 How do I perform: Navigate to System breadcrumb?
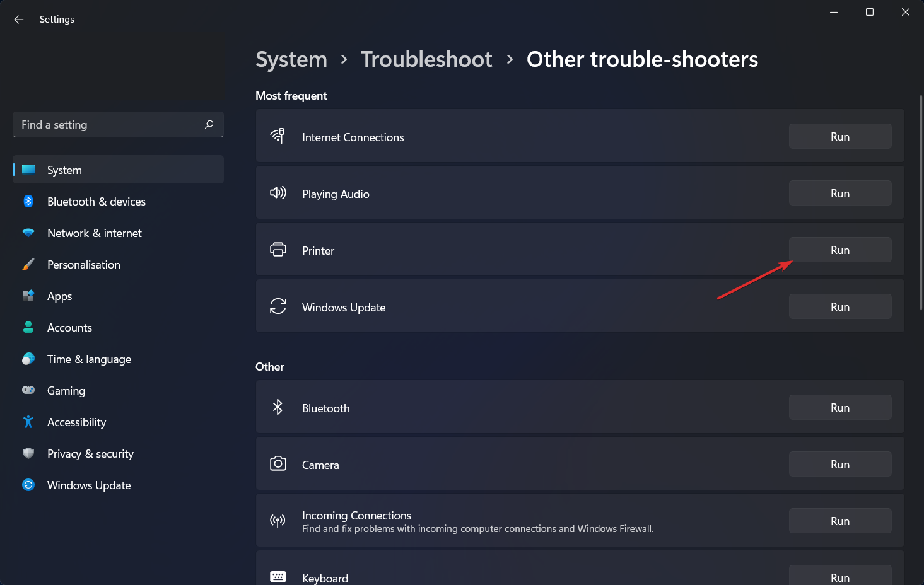(x=291, y=59)
